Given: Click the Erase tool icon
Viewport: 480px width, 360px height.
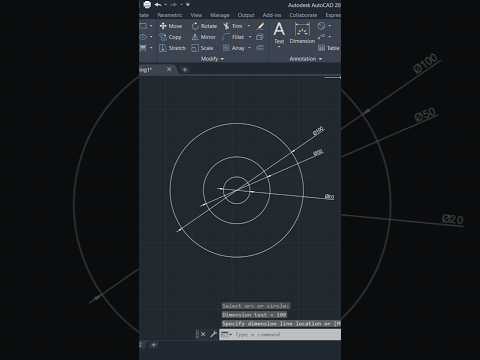Looking at the screenshot, I should (x=260, y=26).
